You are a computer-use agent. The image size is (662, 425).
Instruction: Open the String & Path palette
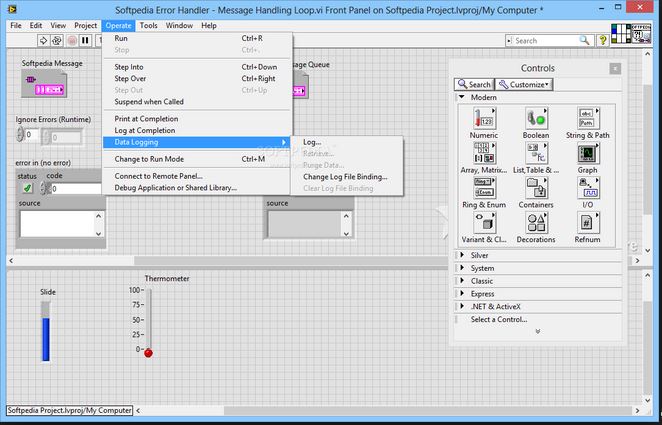tap(588, 119)
